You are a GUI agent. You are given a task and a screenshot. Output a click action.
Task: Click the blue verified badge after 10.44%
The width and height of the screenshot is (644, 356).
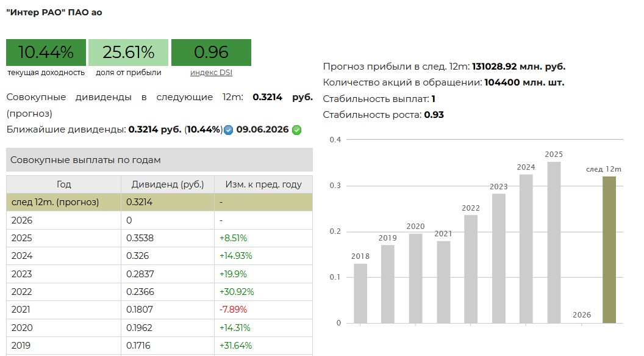pos(229,130)
